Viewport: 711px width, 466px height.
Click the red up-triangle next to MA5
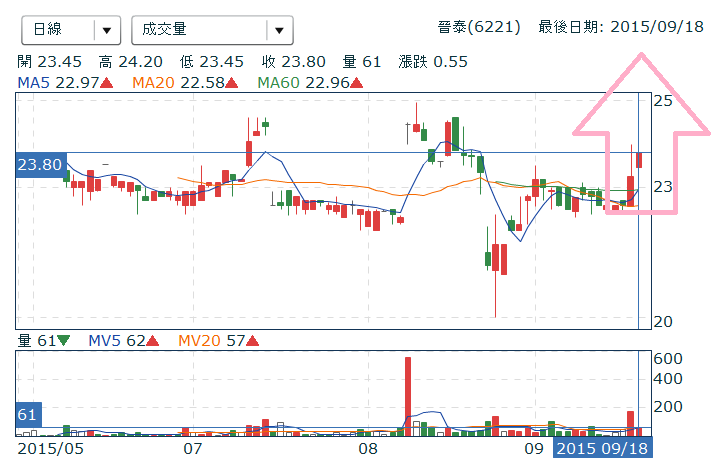point(107,83)
